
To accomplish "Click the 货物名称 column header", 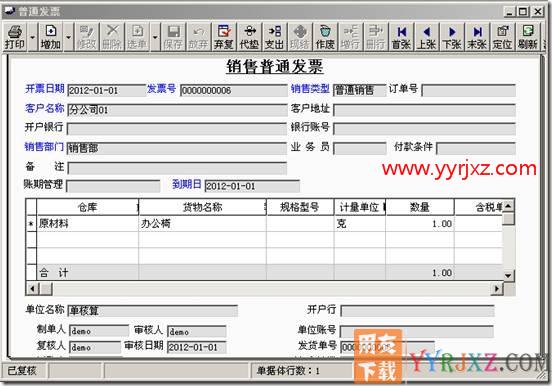I will [202, 207].
